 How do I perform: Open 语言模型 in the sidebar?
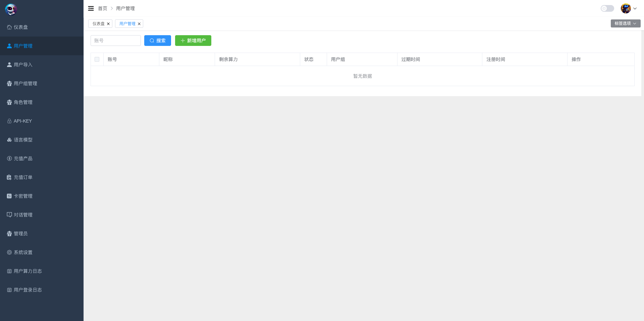(42, 140)
